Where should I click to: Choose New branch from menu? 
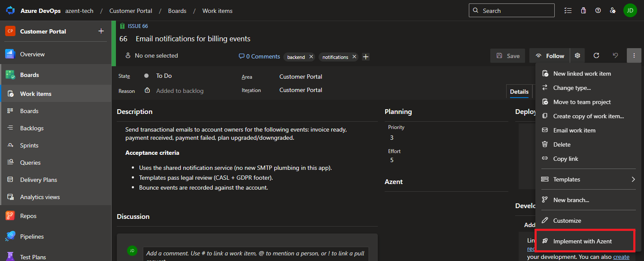click(588, 200)
